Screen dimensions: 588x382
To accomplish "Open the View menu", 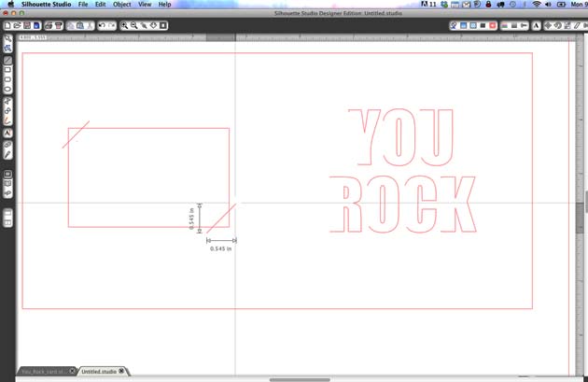I will [145, 5].
